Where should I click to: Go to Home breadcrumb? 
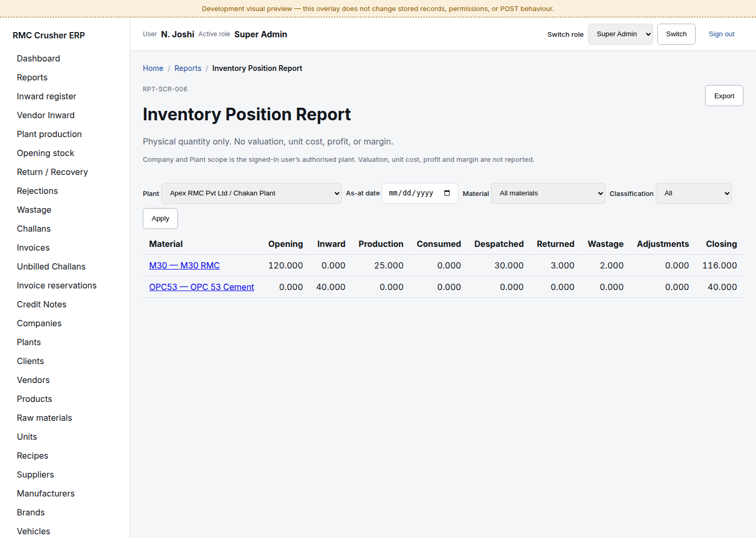point(153,68)
